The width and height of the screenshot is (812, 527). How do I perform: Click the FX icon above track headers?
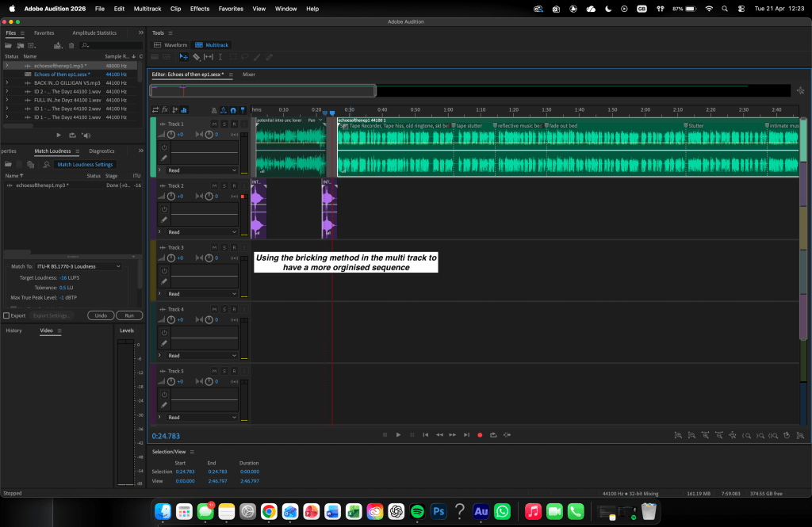coord(165,109)
